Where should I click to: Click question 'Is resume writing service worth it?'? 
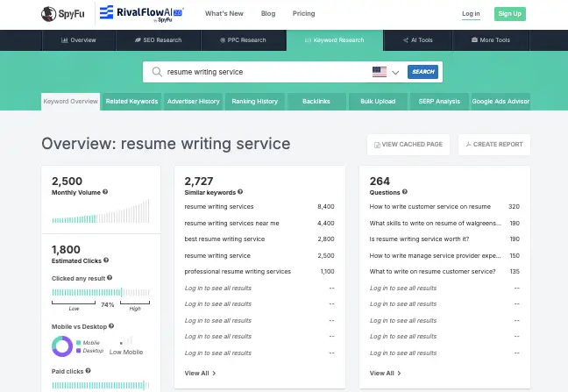coord(419,239)
